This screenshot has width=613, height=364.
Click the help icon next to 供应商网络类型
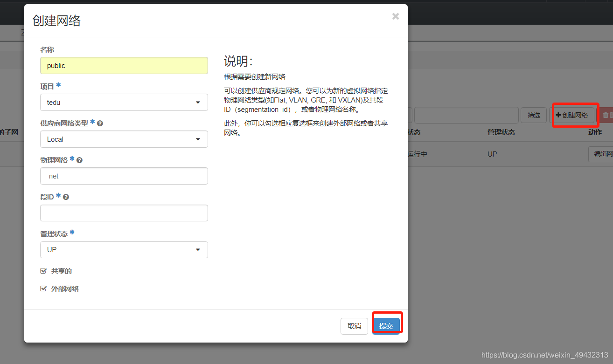(100, 124)
